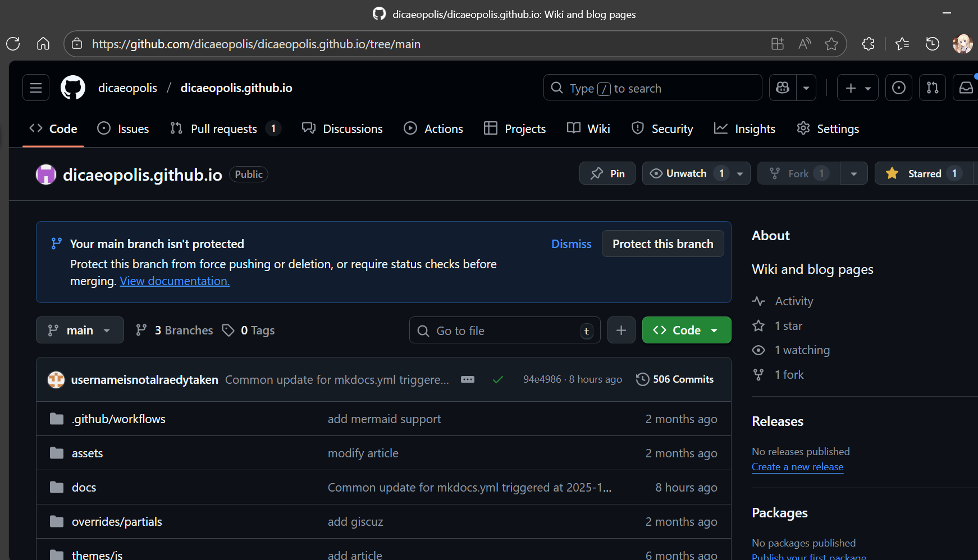Open the Insights tab
This screenshot has height=560, width=978.
pyautogui.click(x=744, y=129)
